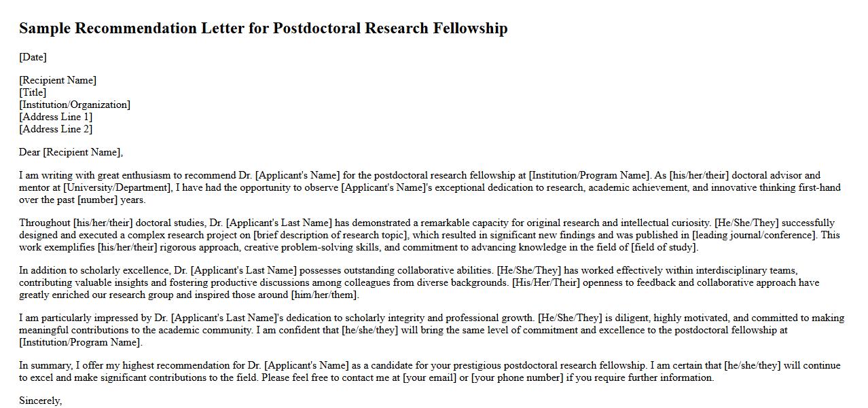Place cursor on [Address Line 1]

click(56, 117)
